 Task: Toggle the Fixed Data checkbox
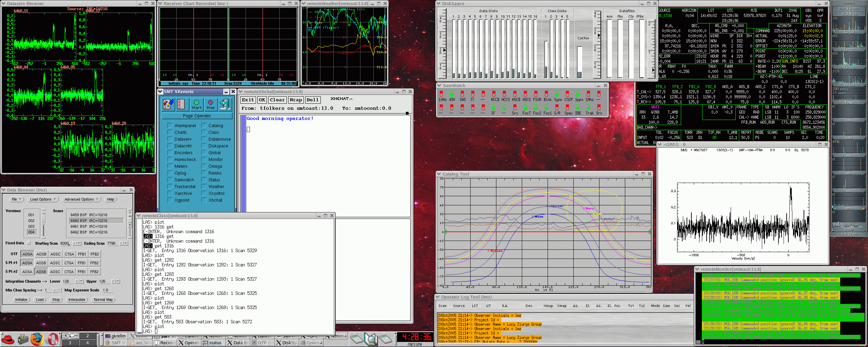(29, 243)
